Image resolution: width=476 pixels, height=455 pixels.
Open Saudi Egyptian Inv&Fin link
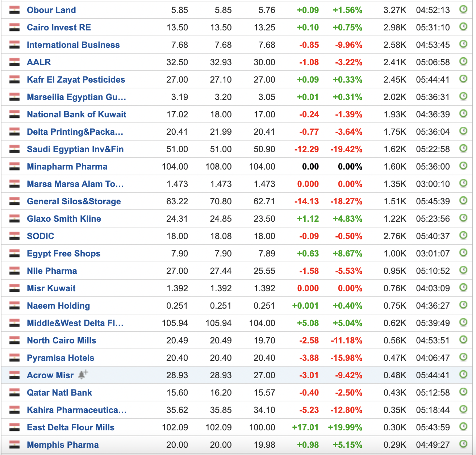pos(75,149)
